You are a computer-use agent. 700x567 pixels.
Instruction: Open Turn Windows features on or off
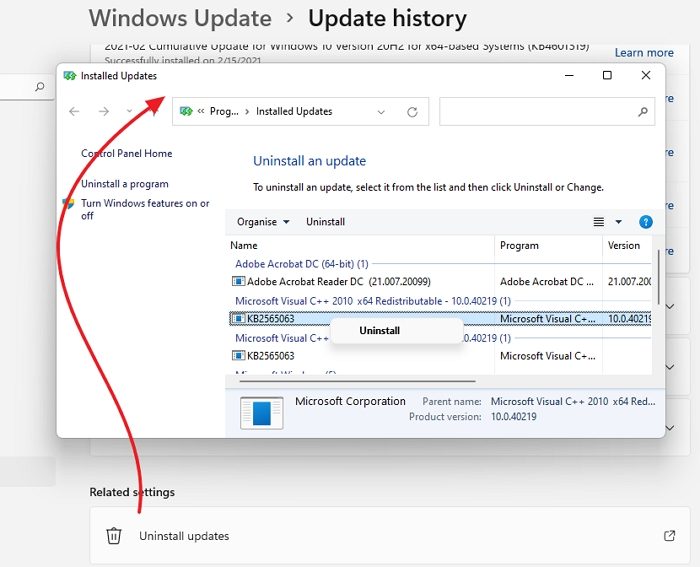(145, 209)
